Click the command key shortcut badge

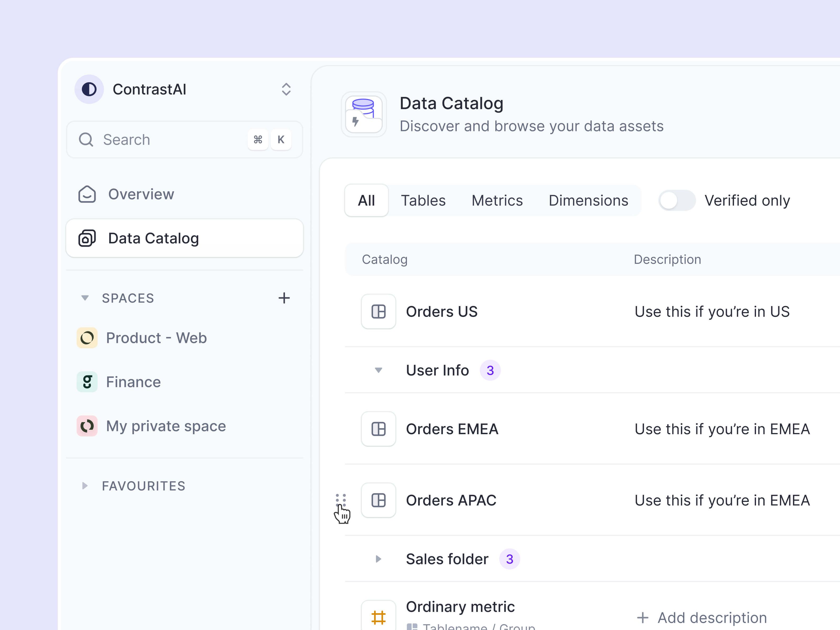[258, 140]
